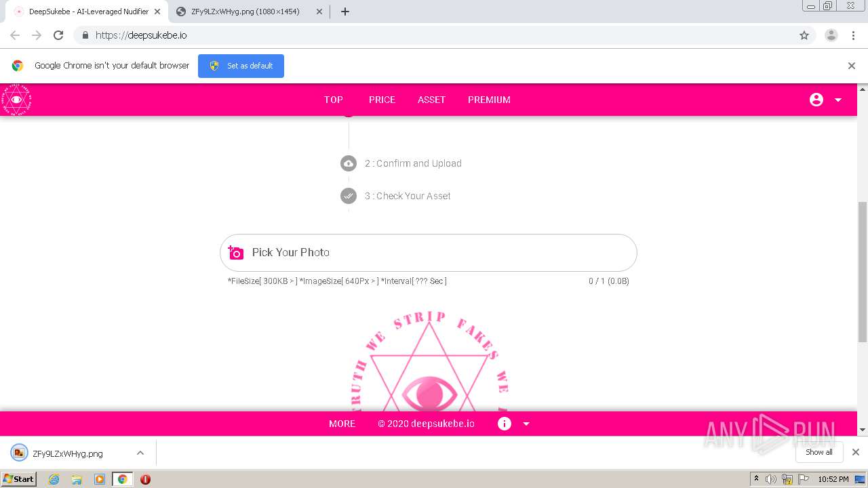Expand download item options chevron
Image resolution: width=868 pixels, height=488 pixels.
tap(140, 453)
